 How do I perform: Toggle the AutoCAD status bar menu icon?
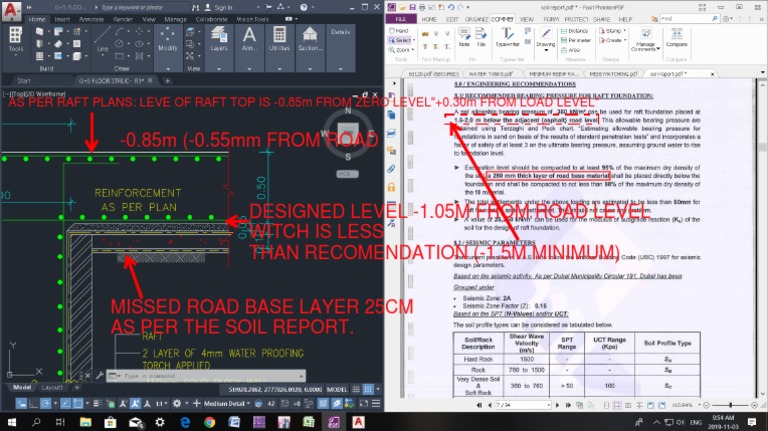(x=376, y=404)
